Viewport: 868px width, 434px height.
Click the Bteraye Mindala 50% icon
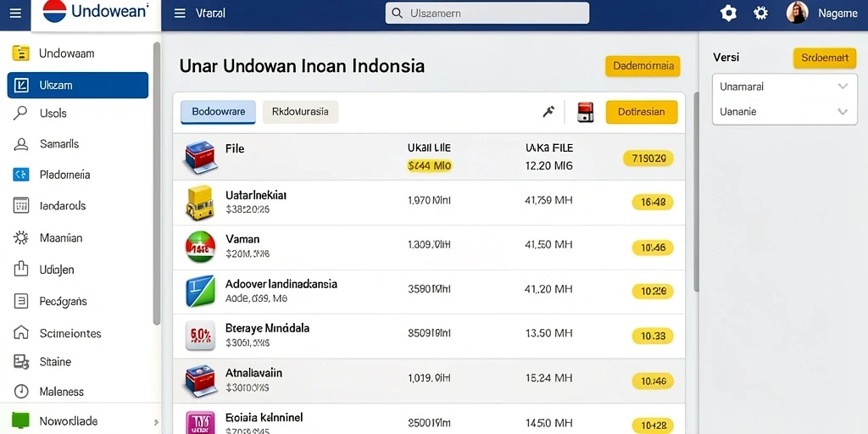200,336
